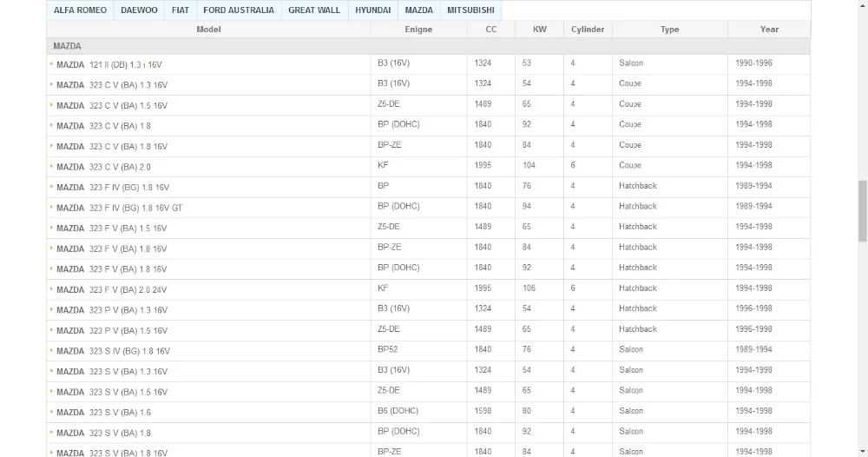The height and width of the screenshot is (457, 868).
Task: Open the GREAT WALL tab
Action: (314, 10)
